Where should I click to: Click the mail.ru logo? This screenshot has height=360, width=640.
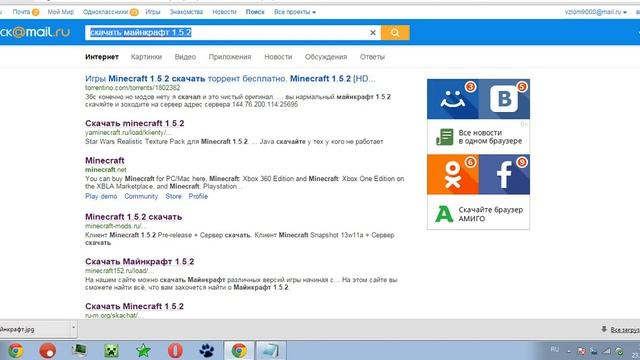pyautogui.click(x=35, y=32)
